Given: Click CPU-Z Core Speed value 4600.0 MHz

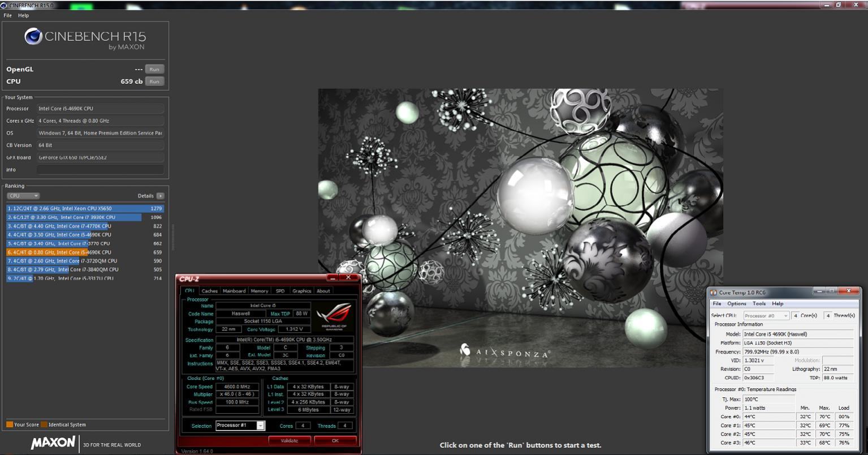Looking at the screenshot, I should coord(237,387).
